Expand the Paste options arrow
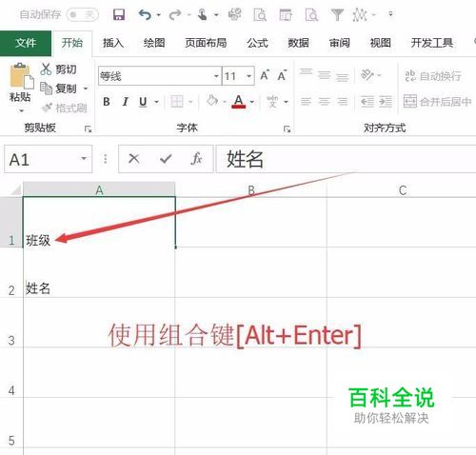Screen dimensions: 476x455 pyautogui.click(x=21, y=110)
